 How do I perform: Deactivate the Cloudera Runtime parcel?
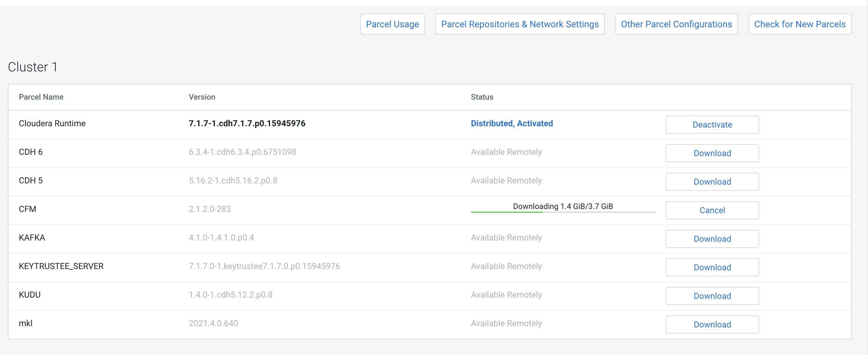712,125
